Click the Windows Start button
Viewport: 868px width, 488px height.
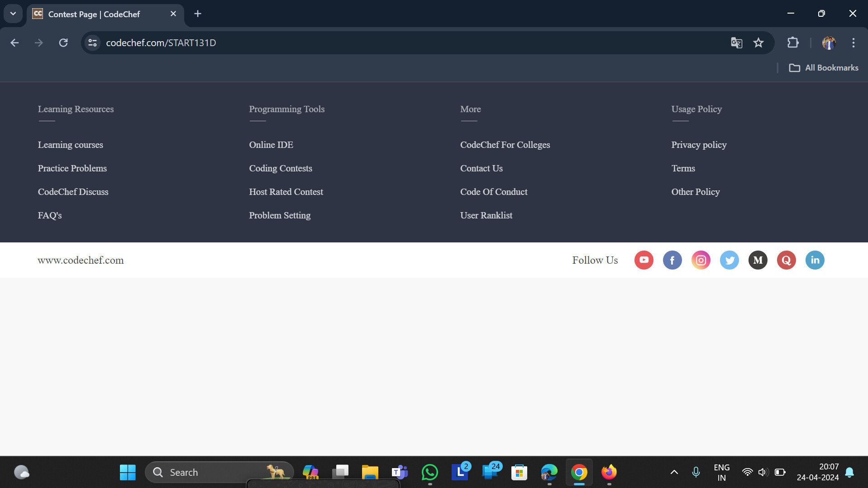pyautogui.click(x=128, y=472)
